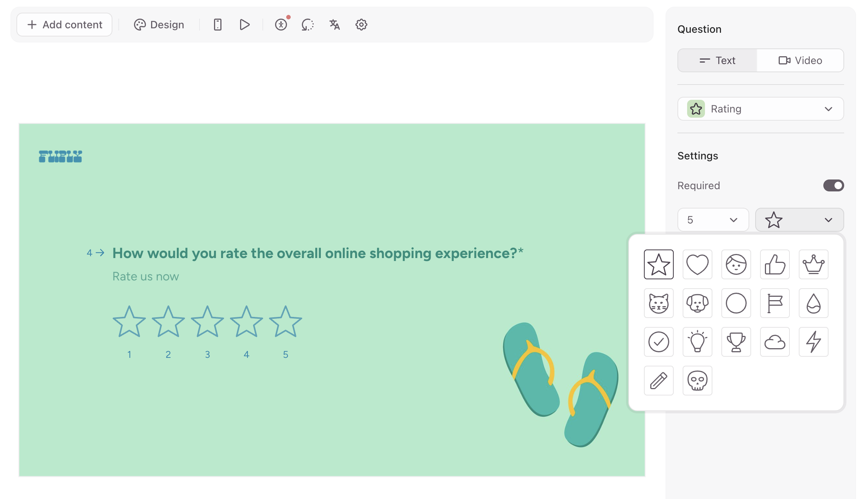This screenshot has height=499, width=868.
Task: Rate with the fourth star labeled 4
Action: (x=246, y=321)
